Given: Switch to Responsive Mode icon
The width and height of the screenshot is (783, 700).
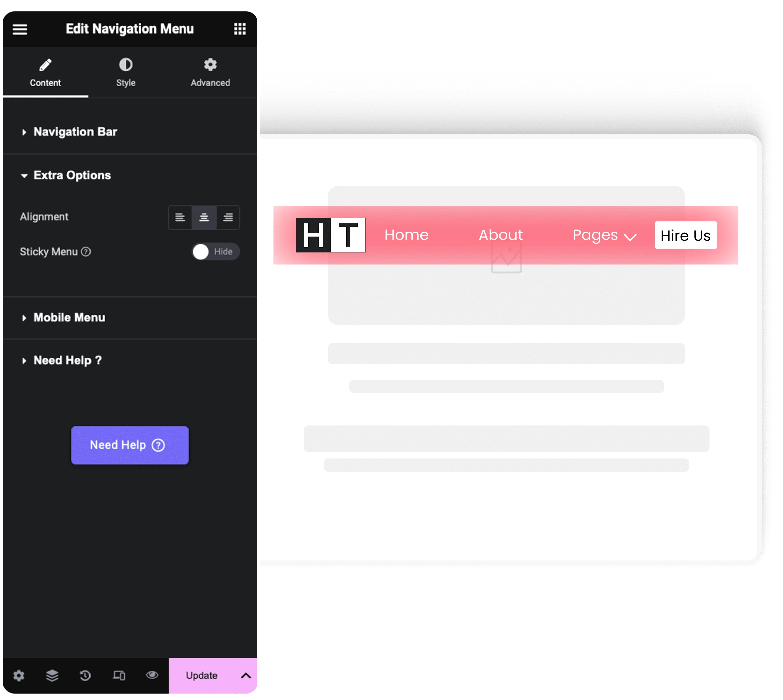Looking at the screenshot, I should 119,675.
